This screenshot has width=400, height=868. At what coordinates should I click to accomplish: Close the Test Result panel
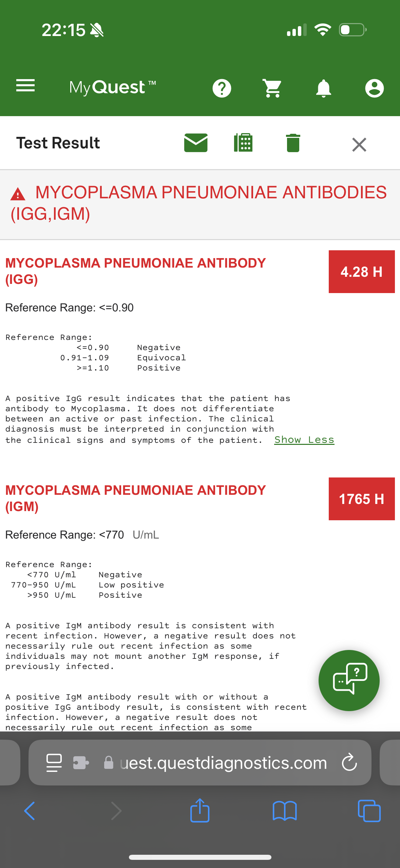[x=359, y=145]
